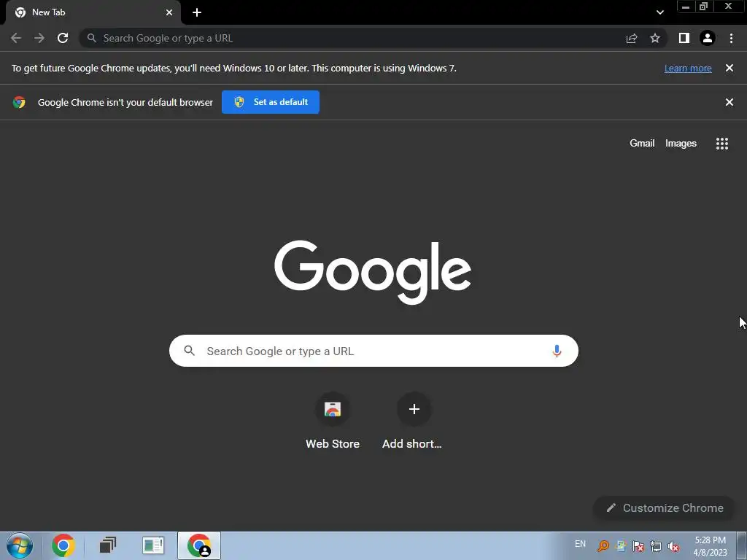747x560 pixels.
Task: Click the Google search box
Action: click(374, 351)
